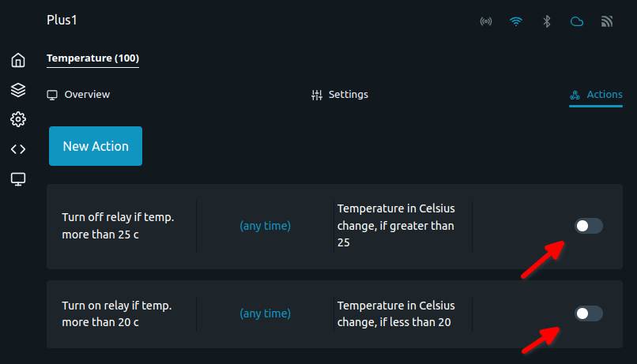Open 'Turn off relay if temp.' action row
The height and width of the screenshot is (364, 637).
click(335, 227)
